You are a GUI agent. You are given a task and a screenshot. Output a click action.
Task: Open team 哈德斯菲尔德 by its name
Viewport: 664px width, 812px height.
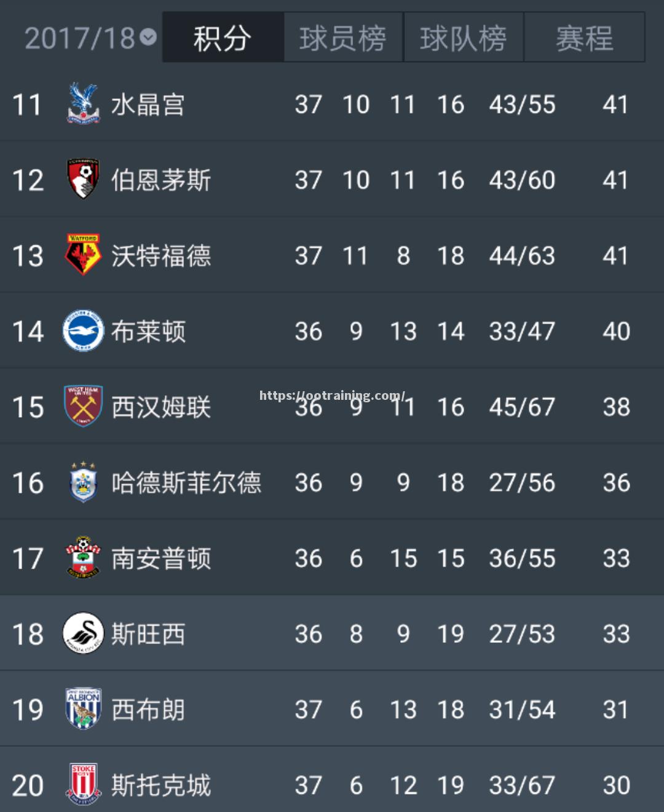tap(186, 483)
